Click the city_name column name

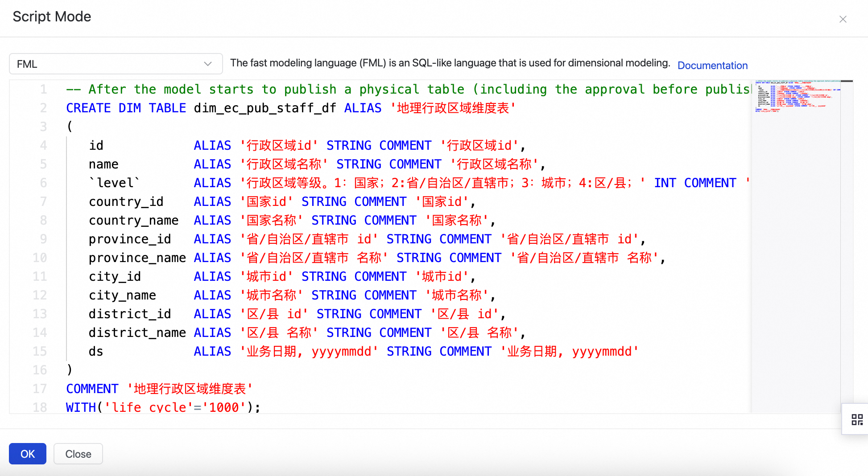122,295
